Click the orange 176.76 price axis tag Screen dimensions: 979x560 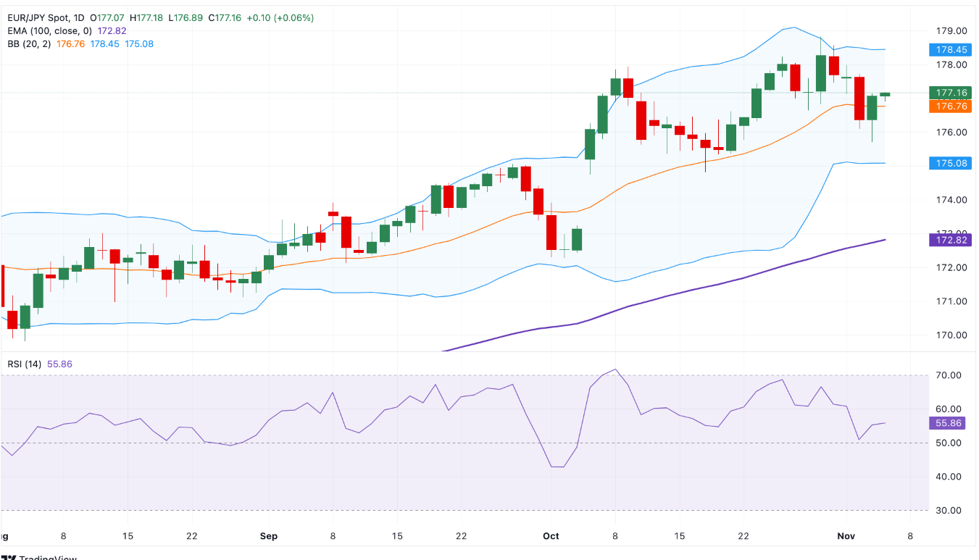pyautogui.click(x=951, y=106)
